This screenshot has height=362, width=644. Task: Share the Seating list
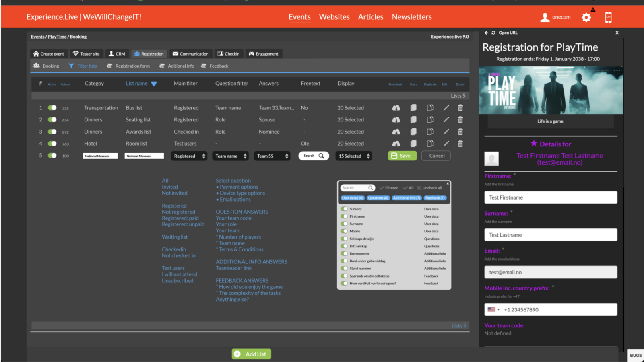pyautogui.click(x=413, y=120)
